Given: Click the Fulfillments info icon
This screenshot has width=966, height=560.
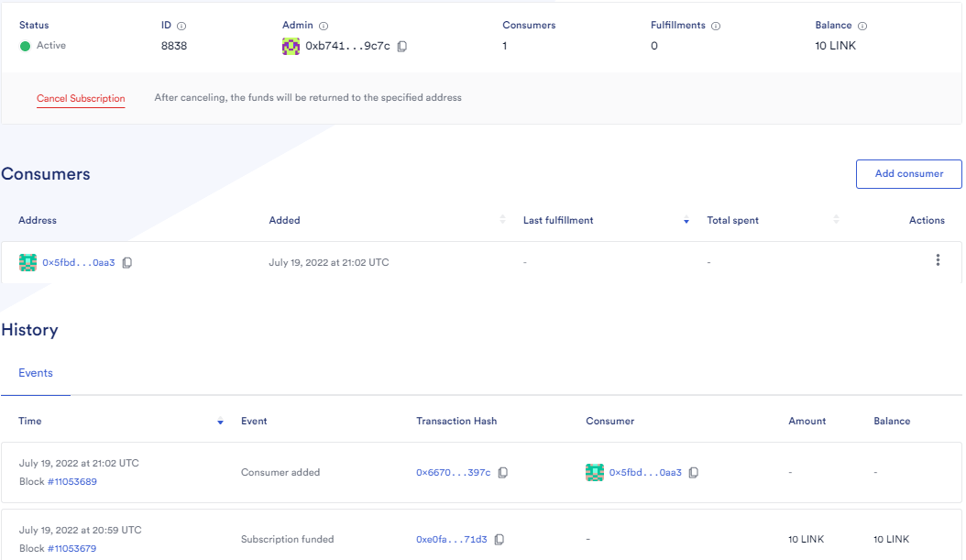Looking at the screenshot, I should coord(716,26).
